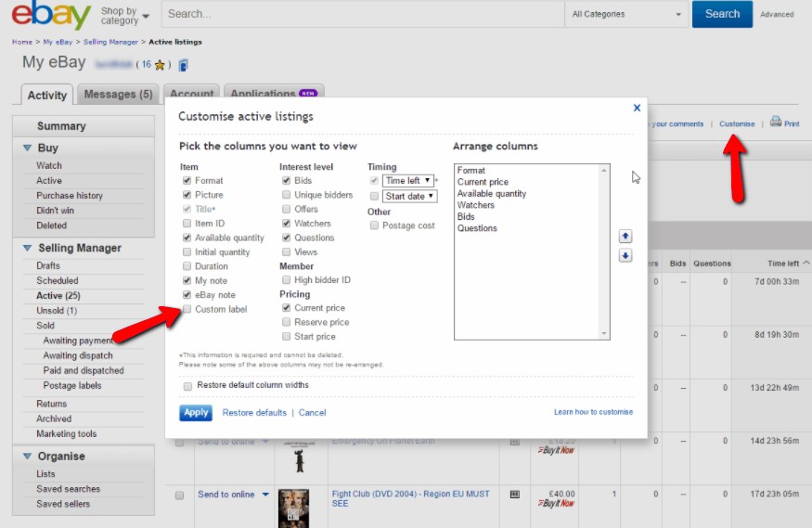This screenshot has height=528, width=812.
Task: Toggle the Format checkbox
Action: click(187, 181)
